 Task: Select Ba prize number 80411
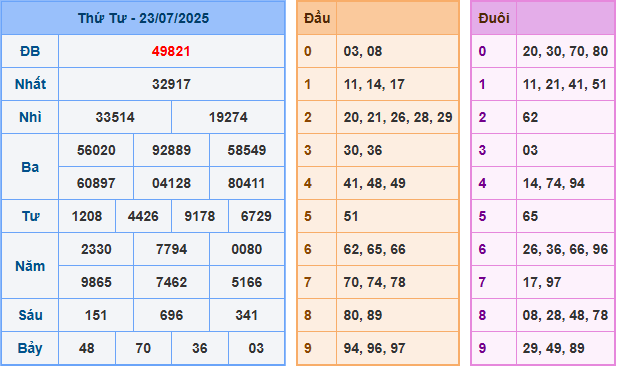click(x=247, y=183)
